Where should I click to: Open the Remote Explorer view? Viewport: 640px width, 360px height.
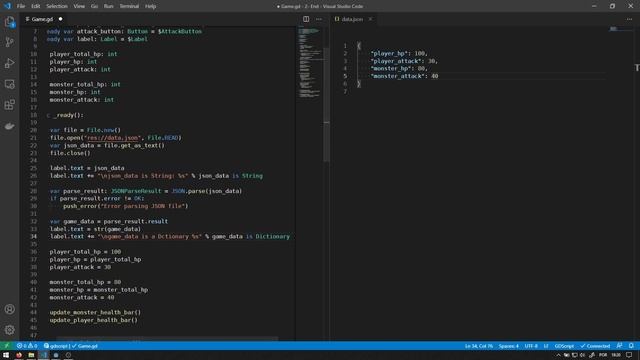(9, 84)
